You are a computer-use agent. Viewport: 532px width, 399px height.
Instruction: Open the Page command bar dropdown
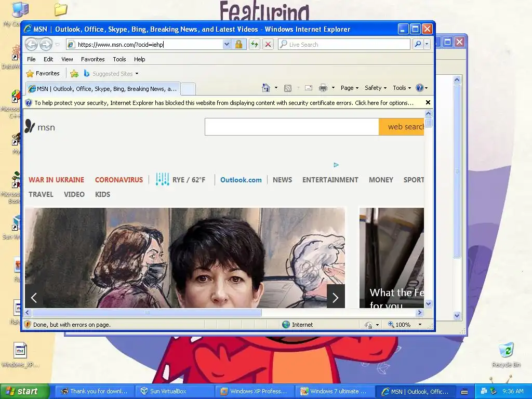350,88
